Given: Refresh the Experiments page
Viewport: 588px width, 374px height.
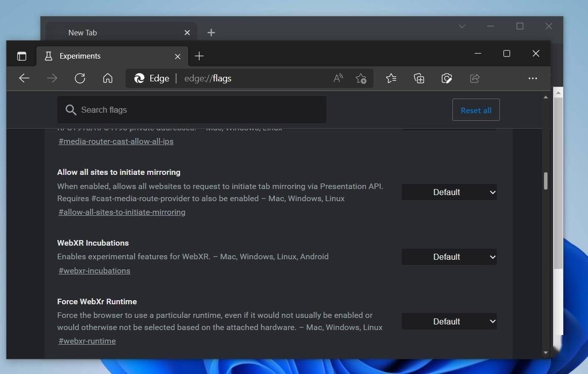Looking at the screenshot, I should (80, 78).
